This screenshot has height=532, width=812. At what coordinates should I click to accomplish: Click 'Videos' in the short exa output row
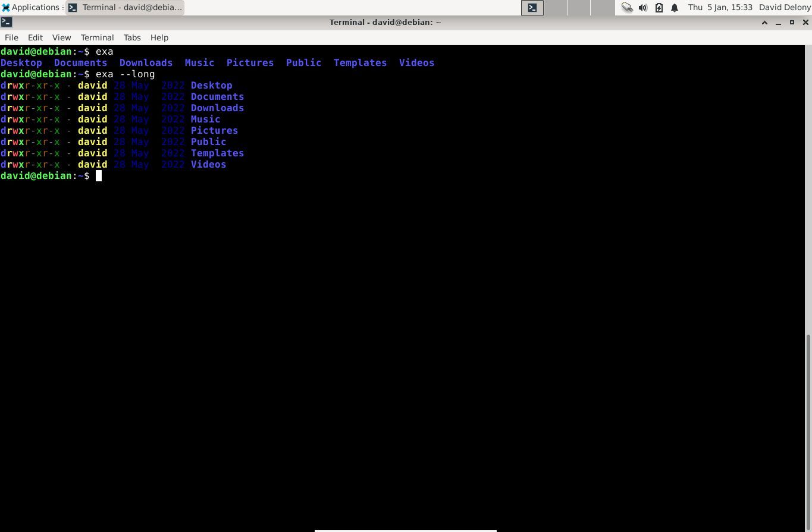pyautogui.click(x=417, y=63)
